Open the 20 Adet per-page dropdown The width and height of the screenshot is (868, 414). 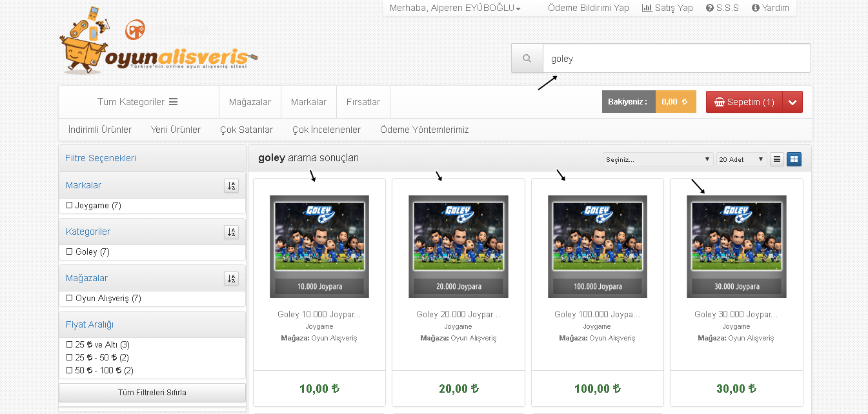(742, 159)
